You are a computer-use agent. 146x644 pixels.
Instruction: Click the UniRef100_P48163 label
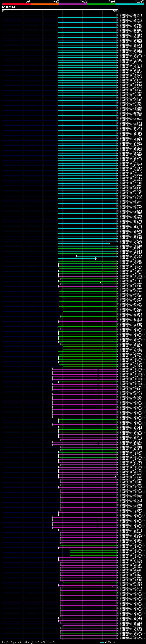pos(131,578)
